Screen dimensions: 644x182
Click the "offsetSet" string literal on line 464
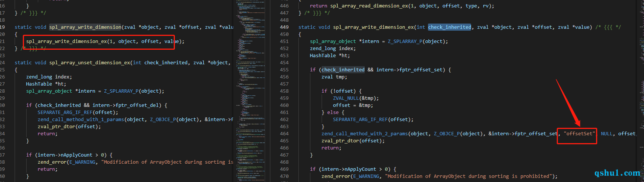[x=579, y=134]
